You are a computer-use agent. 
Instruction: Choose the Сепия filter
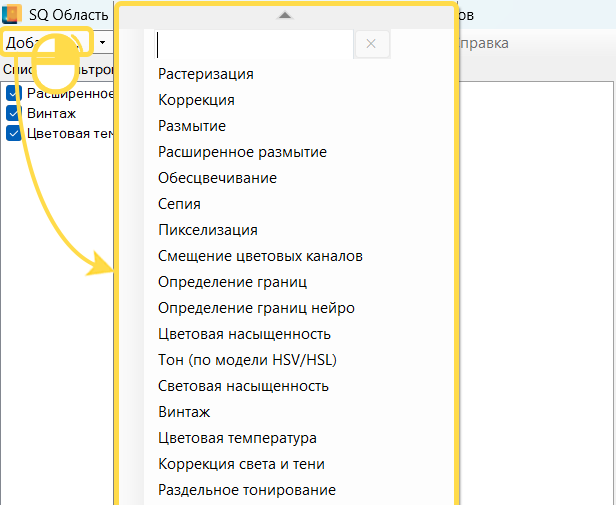click(179, 204)
